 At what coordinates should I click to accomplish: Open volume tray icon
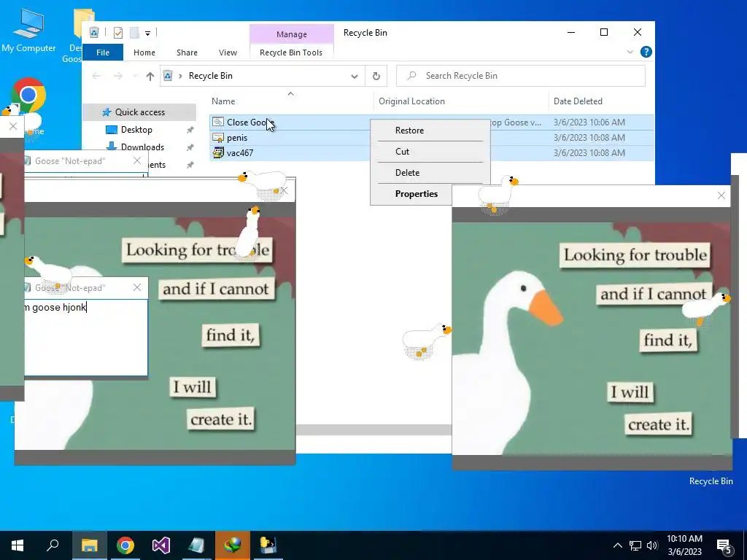[652, 545]
